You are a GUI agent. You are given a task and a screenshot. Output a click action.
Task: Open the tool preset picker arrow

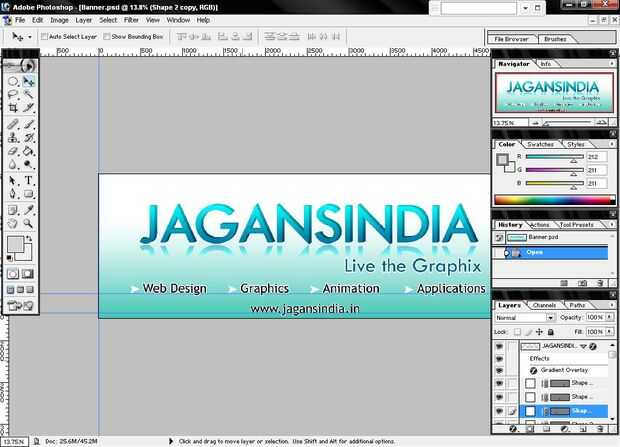[x=30, y=37]
